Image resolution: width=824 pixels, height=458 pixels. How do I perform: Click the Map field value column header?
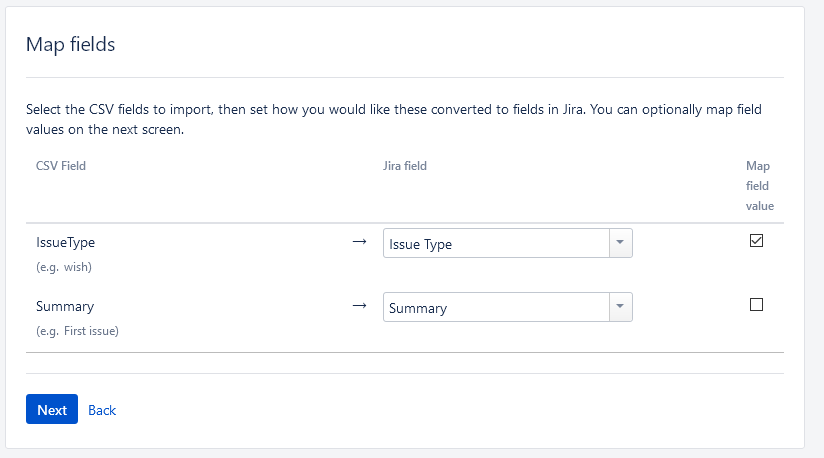(x=759, y=186)
